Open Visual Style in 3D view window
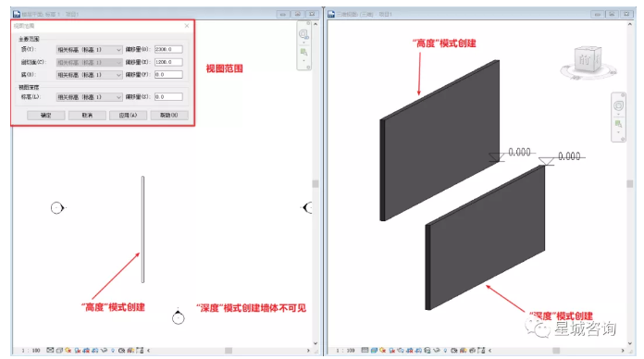 click(x=374, y=351)
